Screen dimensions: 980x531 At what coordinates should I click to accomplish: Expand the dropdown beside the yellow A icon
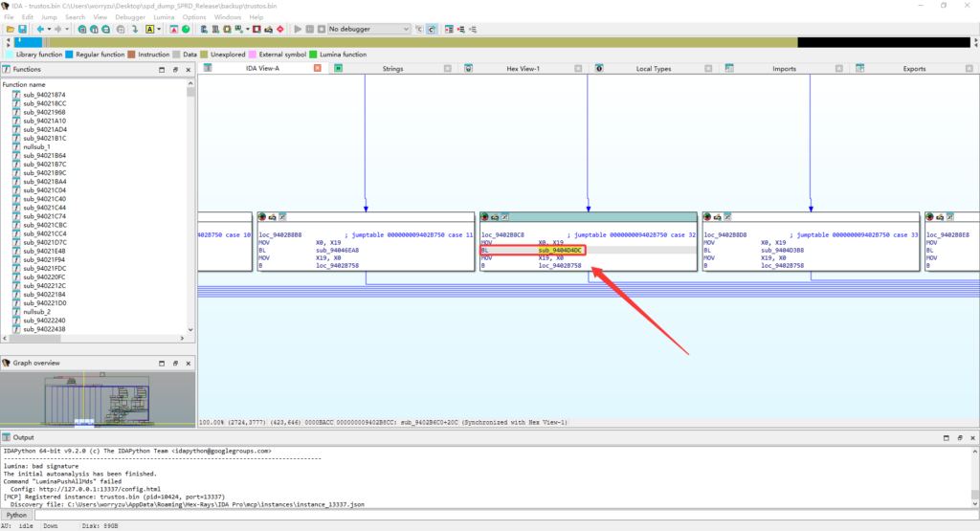click(x=159, y=30)
